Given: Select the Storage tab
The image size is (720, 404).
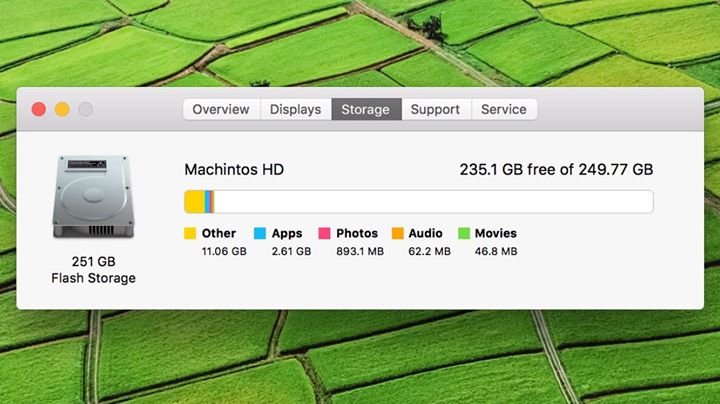Looking at the screenshot, I should [x=365, y=109].
